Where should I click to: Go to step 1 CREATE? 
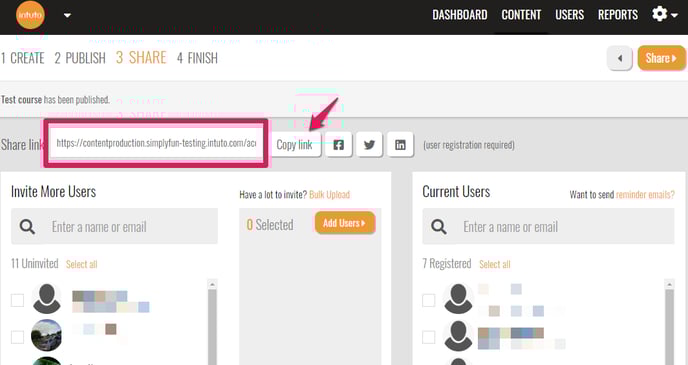(x=23, y=58)
